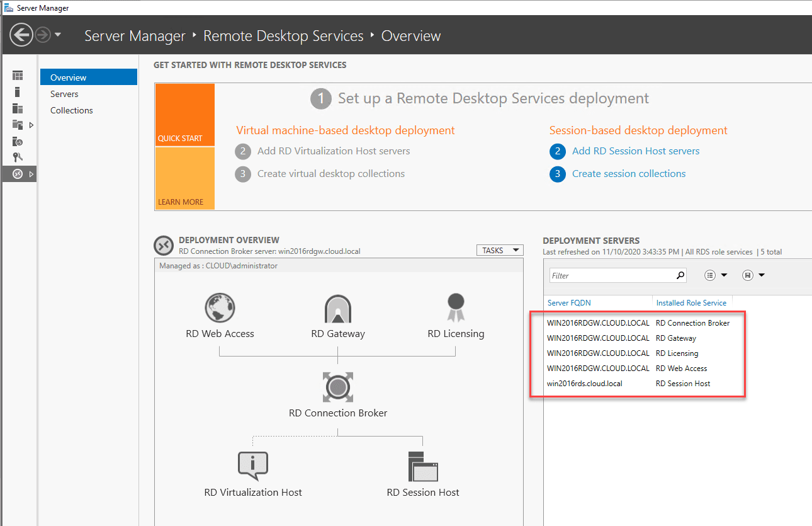This screenshot has width=812, height=526.
Task: Select the Remote Desktop Services sidebar icon
Action: pyautogui.click(x=18, y=174)
